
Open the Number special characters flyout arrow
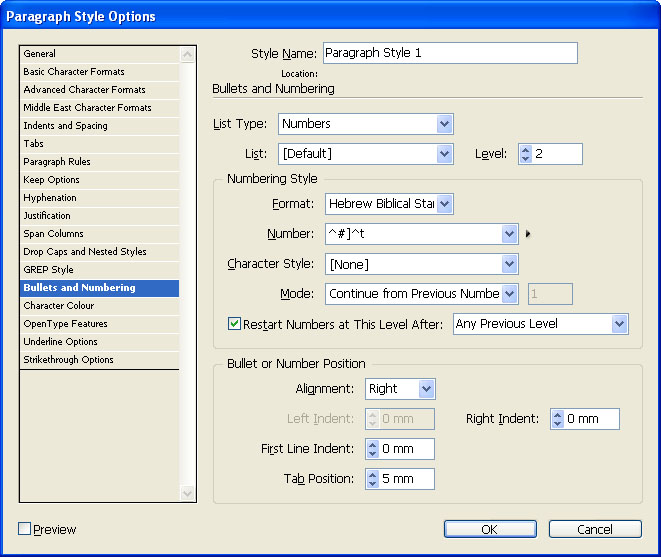[x=527, y=235]
